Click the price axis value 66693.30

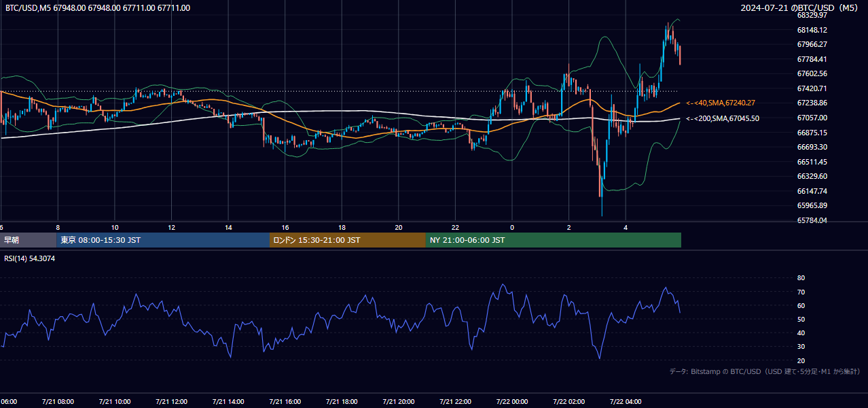812,147
